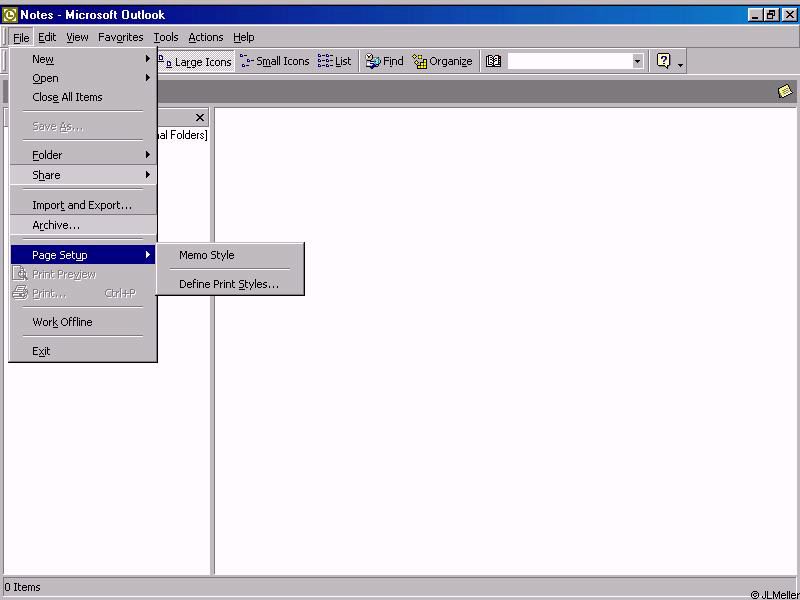Open the Favorites menu

tap(120, 37)
